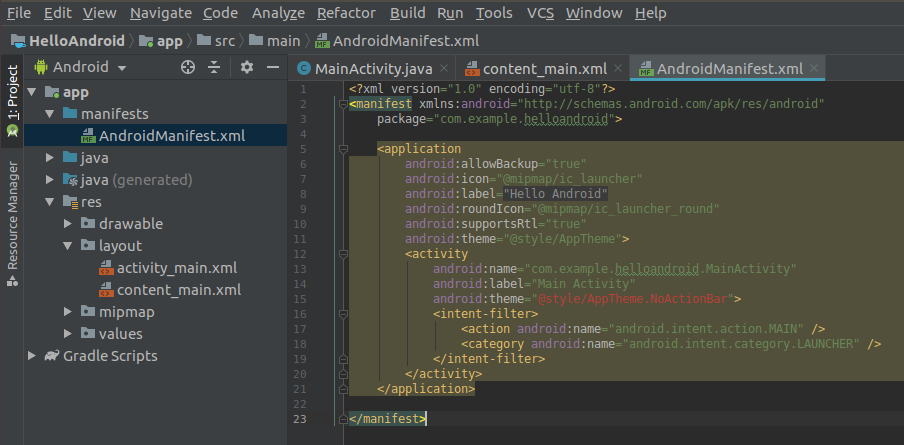Expand the Gradle Scripts node
Image resolution: width=904 pixels, height=445 pixels.
(x=32, y=356)
